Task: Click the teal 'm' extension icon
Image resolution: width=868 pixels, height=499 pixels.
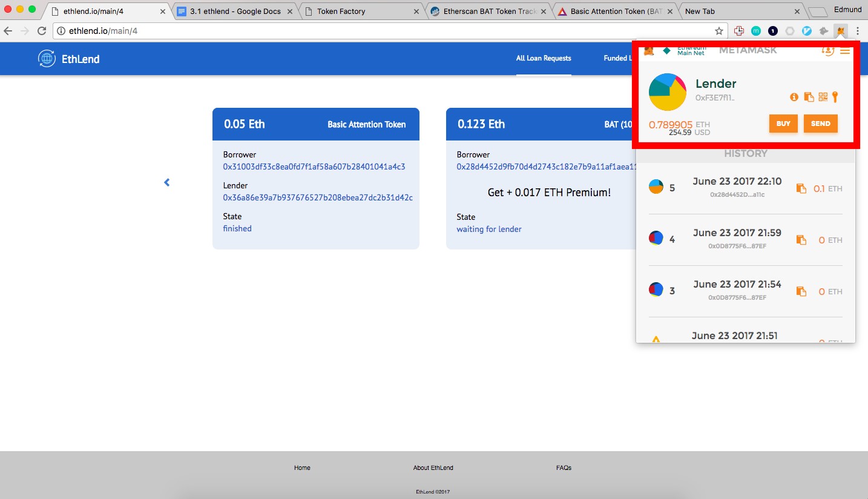Action: [756, 31]
